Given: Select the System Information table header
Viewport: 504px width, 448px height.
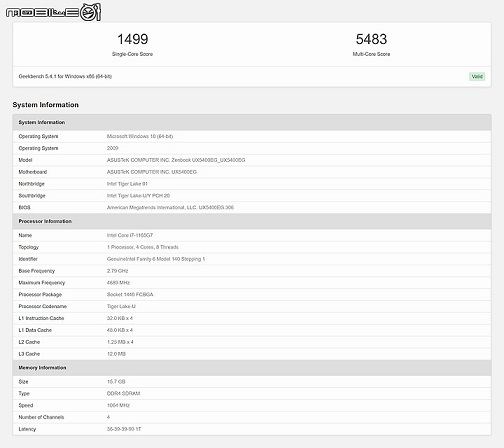Looking at the screenshot, I should click(252, 122).
